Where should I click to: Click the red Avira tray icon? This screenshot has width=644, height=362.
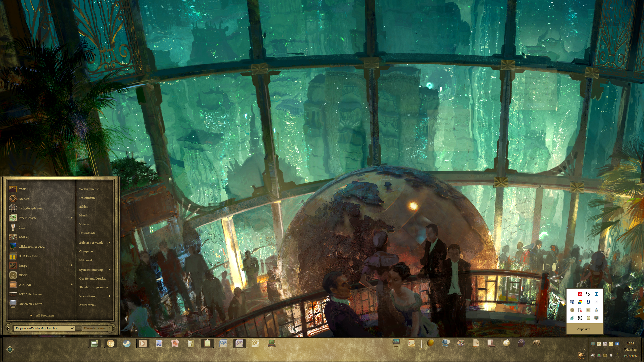click(580, 294)
